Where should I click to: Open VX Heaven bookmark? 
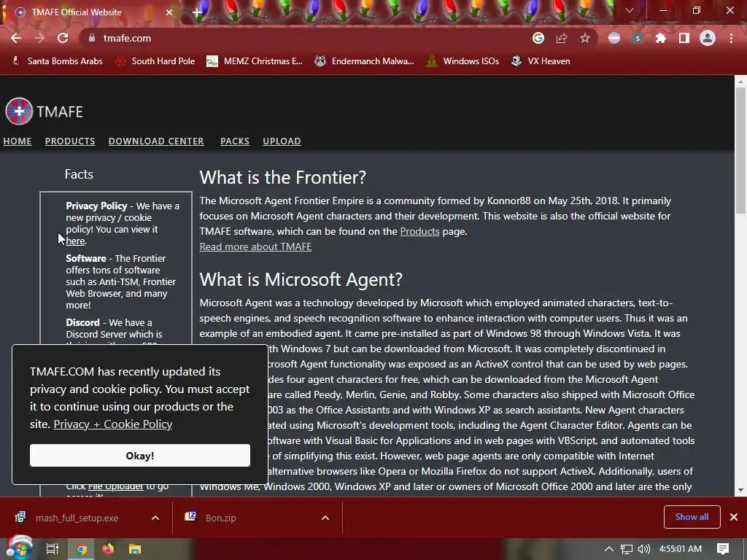pos(541,61)
